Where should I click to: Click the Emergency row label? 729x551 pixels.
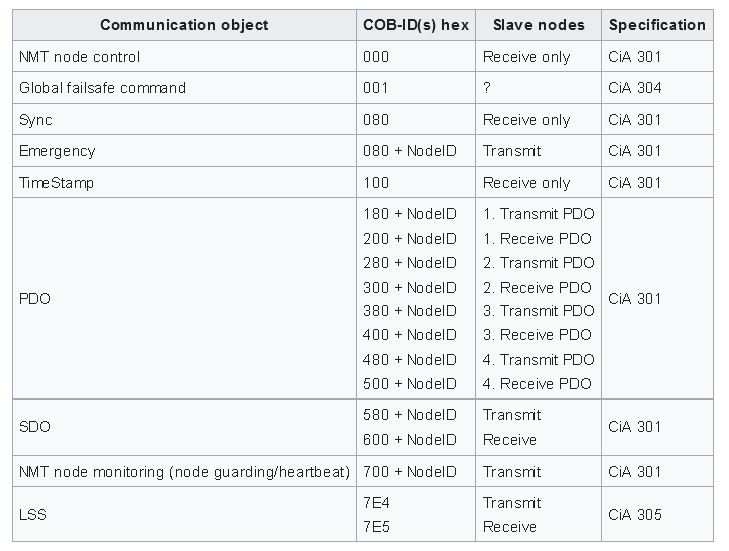coord(57,151)
